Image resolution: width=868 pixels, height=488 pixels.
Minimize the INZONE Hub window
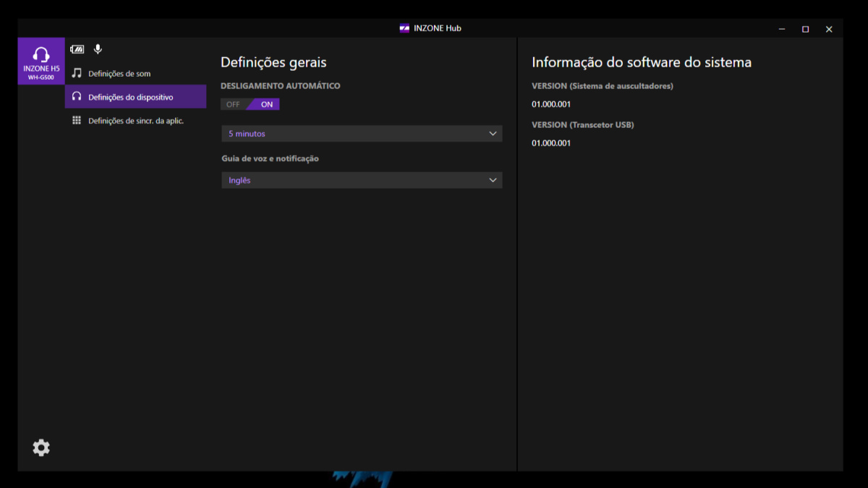pos(782,29)
